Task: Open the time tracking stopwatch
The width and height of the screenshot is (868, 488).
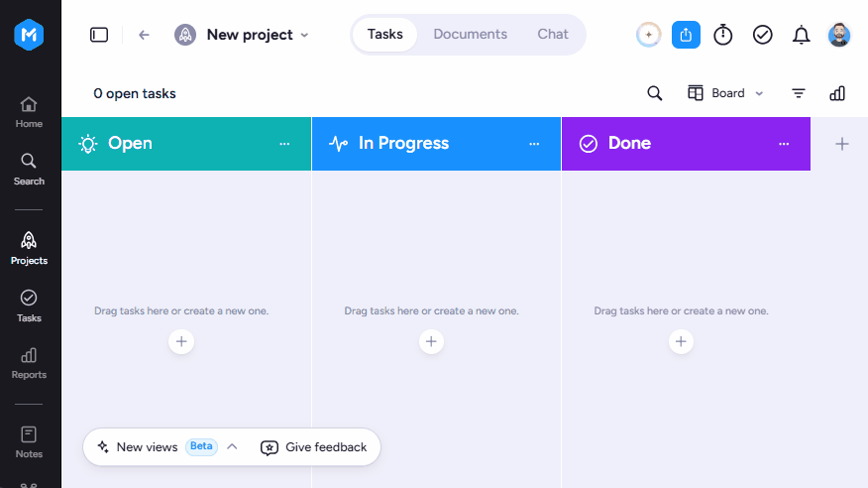Action: (x=723, y=35)
